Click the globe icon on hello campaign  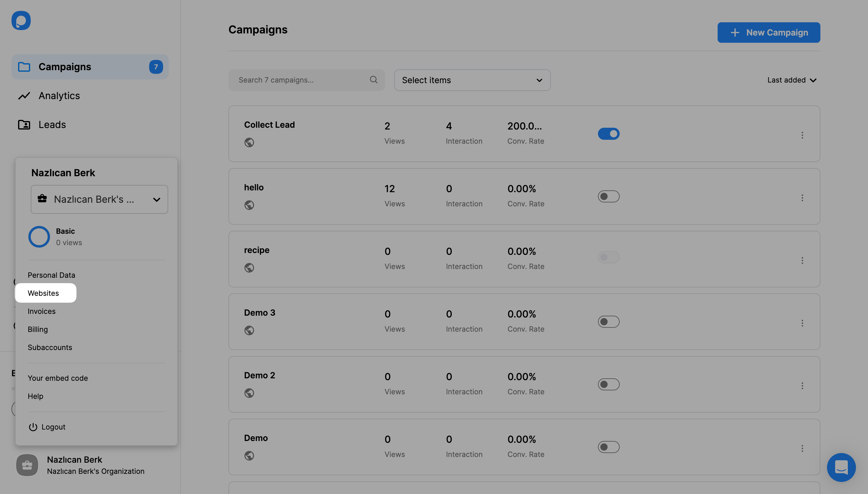[x=249, y=205]
